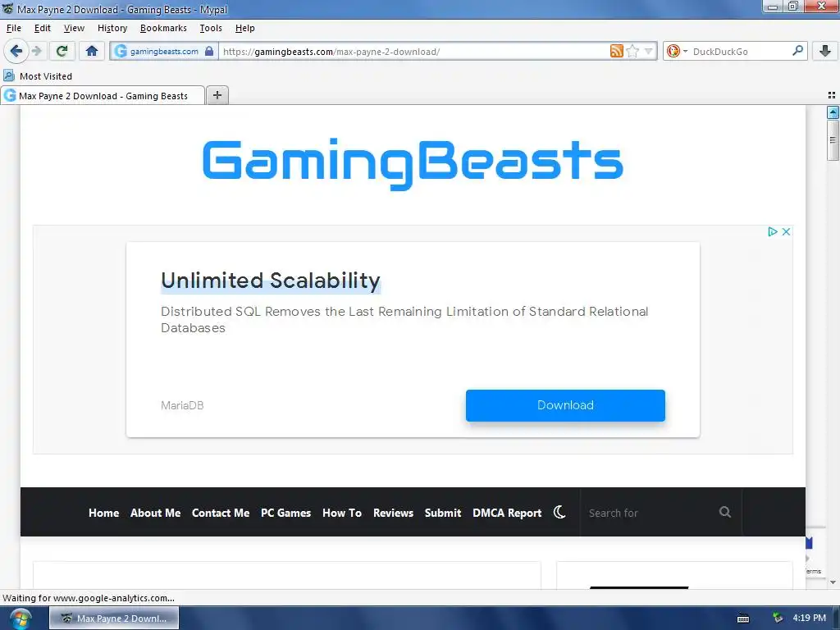
Task: Click the system tray flag icon
Action: click(x=778, y=619)
